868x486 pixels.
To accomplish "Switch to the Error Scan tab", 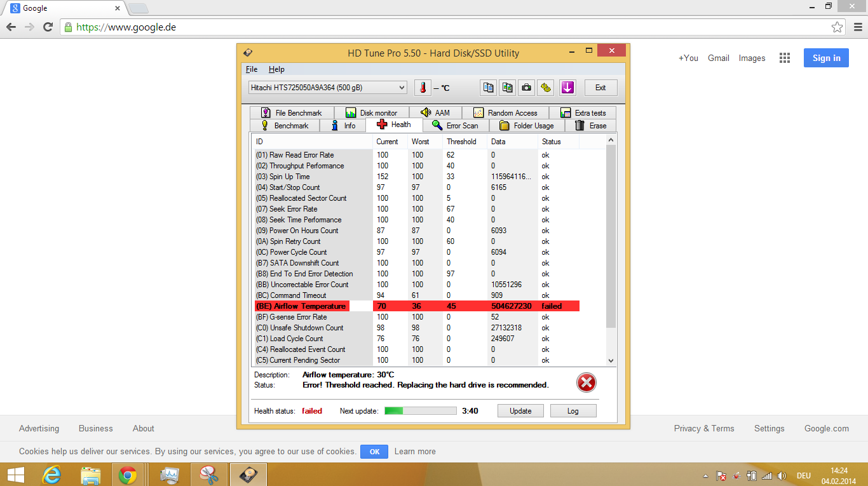I will [455, 125].
